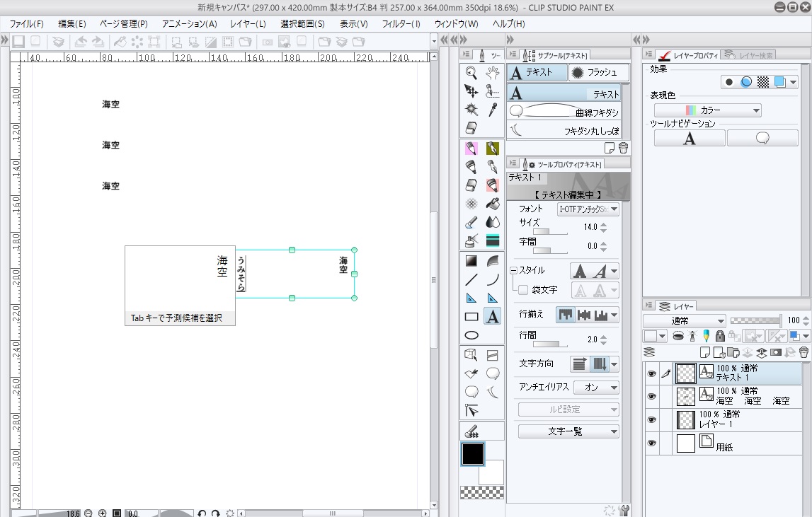Open the フォント dropdown
The height and width of the screenshot is (517, 812).
coord(588,209)
